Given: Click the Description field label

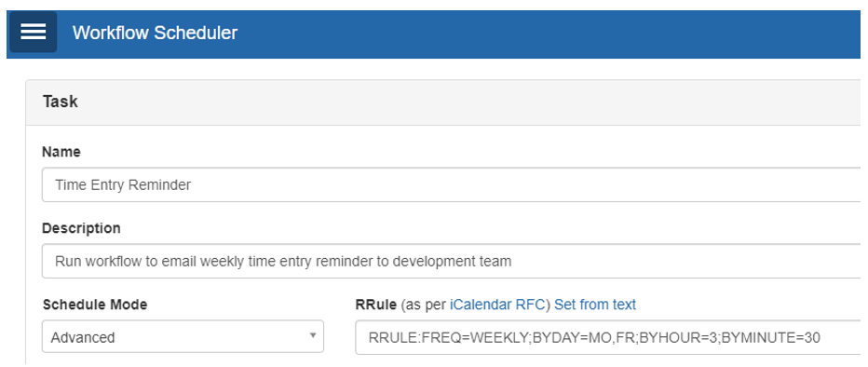Looking at the screenshot, I should coord(81,228).
